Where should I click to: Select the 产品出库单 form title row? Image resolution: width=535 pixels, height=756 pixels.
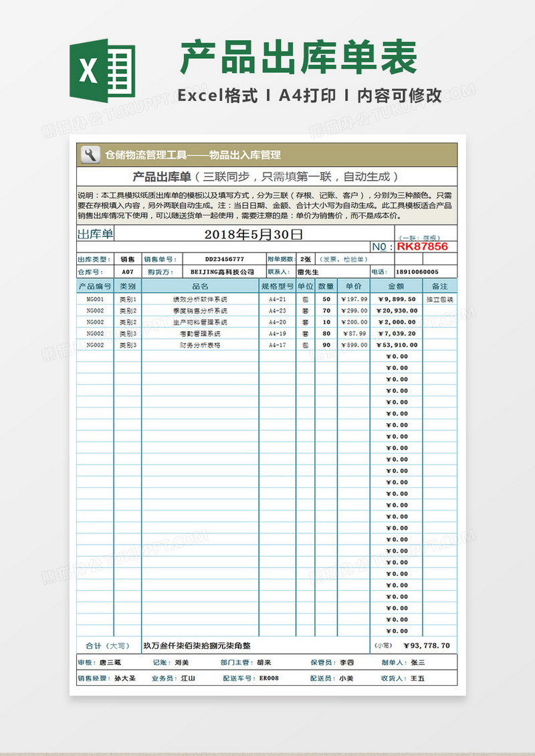267,177
